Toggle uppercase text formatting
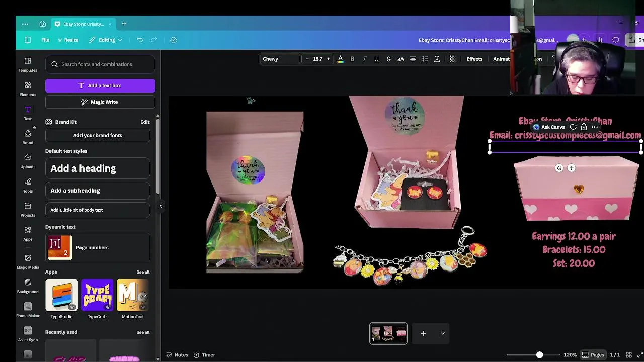This screenshot has height=362, width=644. point(400,59)
